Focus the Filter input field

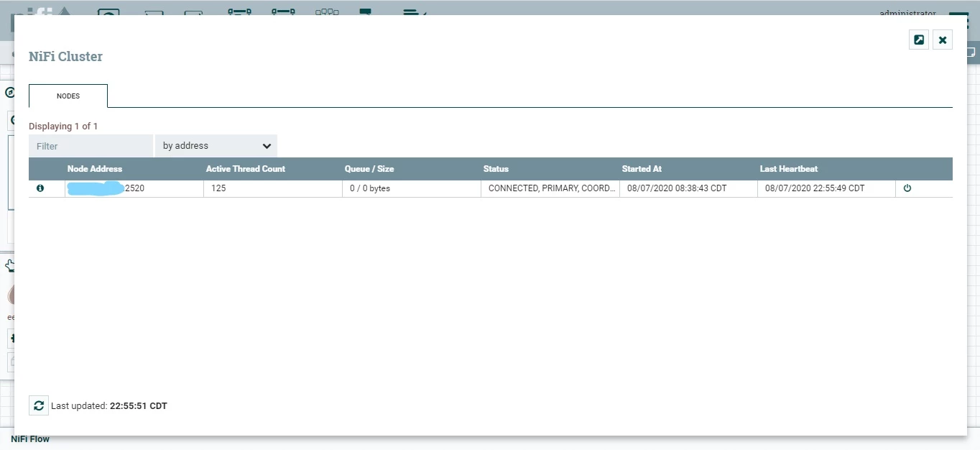point(91,146)
